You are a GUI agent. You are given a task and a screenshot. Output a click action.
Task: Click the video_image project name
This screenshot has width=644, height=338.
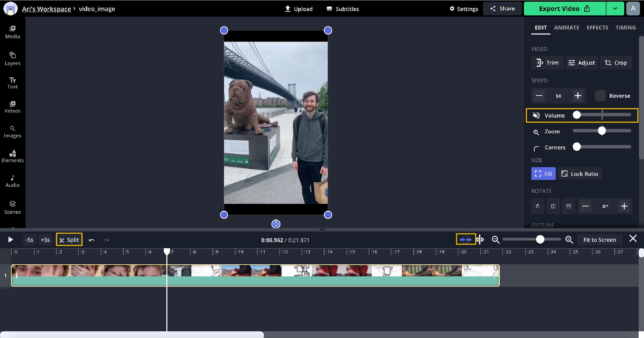(97, 9)
